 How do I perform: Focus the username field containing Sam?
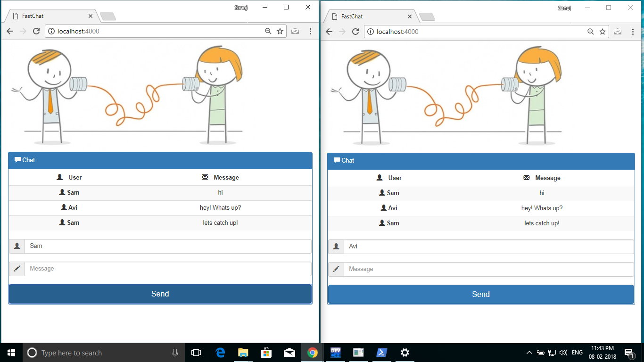point(168,246)
